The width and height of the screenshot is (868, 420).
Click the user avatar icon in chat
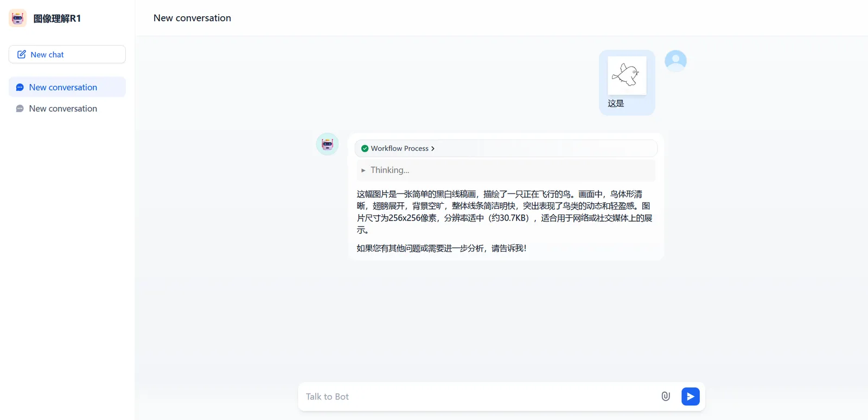point(675,61)
